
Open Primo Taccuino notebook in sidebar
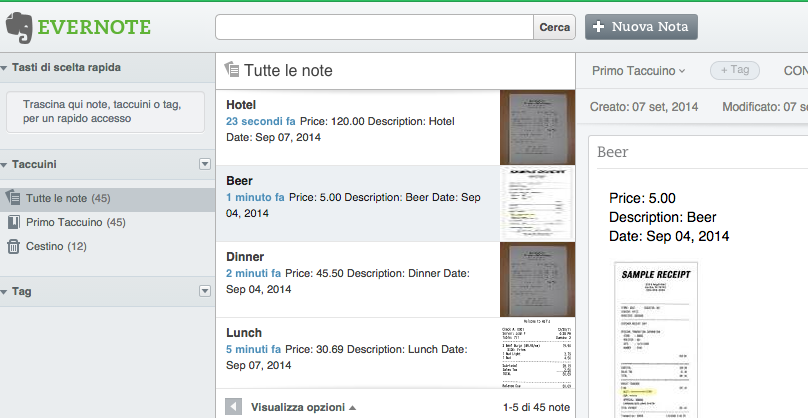(x=76, y=222)
